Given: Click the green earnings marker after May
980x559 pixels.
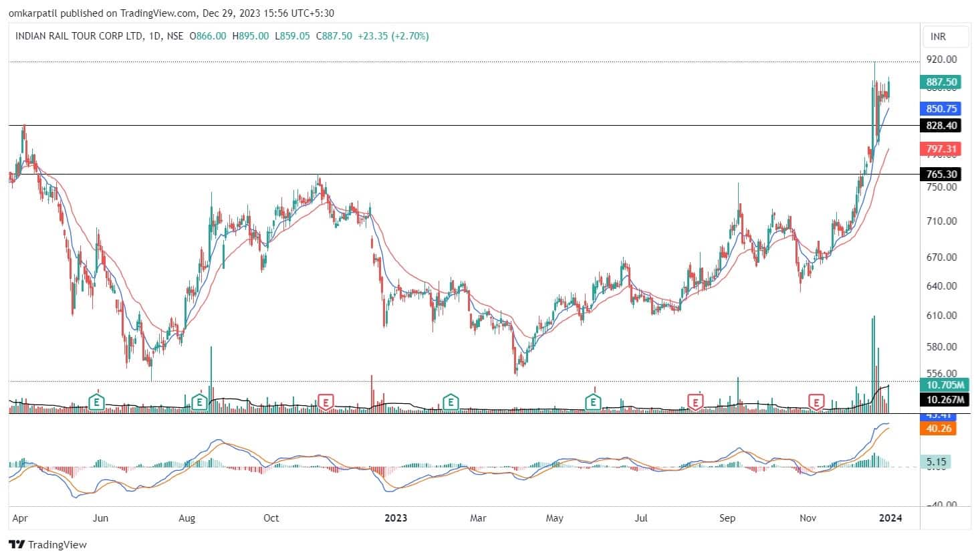Looking at the screenshot, I should click(593, 403).
